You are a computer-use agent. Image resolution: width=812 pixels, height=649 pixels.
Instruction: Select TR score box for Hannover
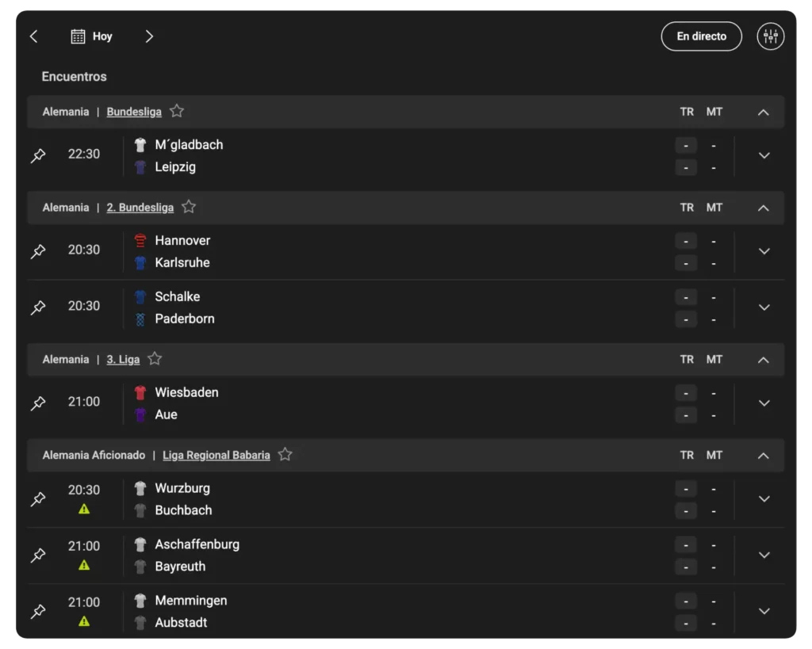point(686,241)
